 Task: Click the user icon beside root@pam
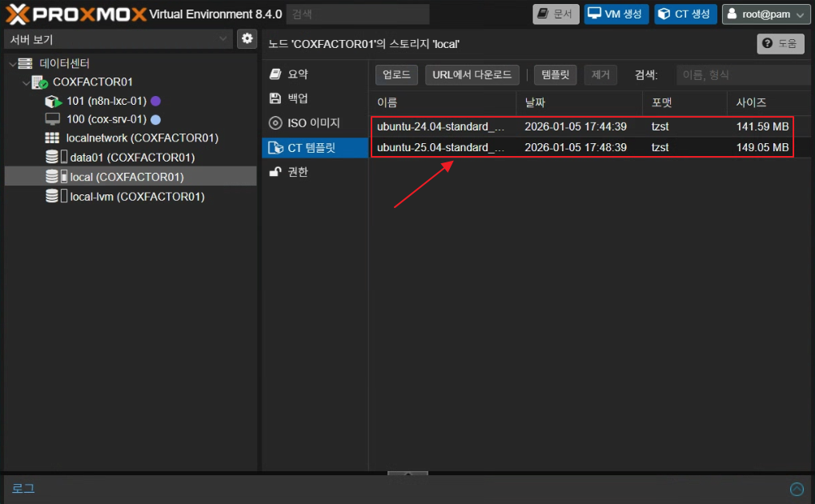tap(732, 14)
